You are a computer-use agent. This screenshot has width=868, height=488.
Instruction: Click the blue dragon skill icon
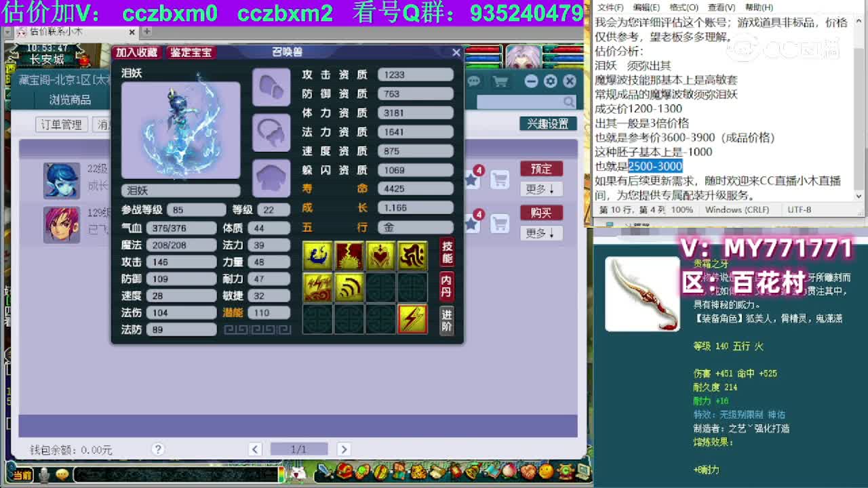click(317, 256)
